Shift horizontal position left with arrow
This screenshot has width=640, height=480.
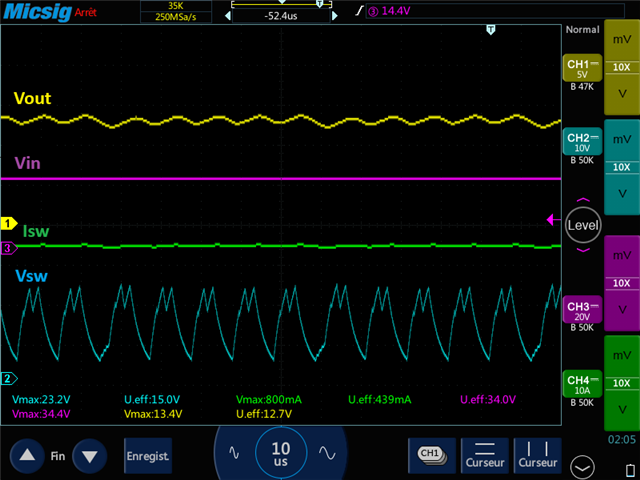[228, 16]
